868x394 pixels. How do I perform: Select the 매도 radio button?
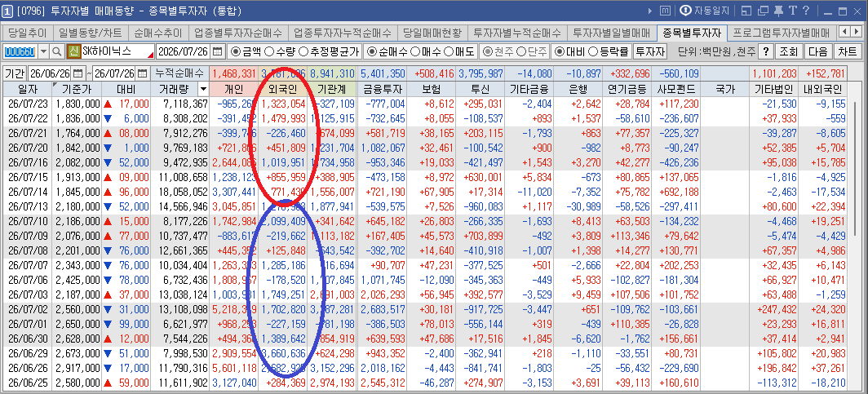click(448, 51)
